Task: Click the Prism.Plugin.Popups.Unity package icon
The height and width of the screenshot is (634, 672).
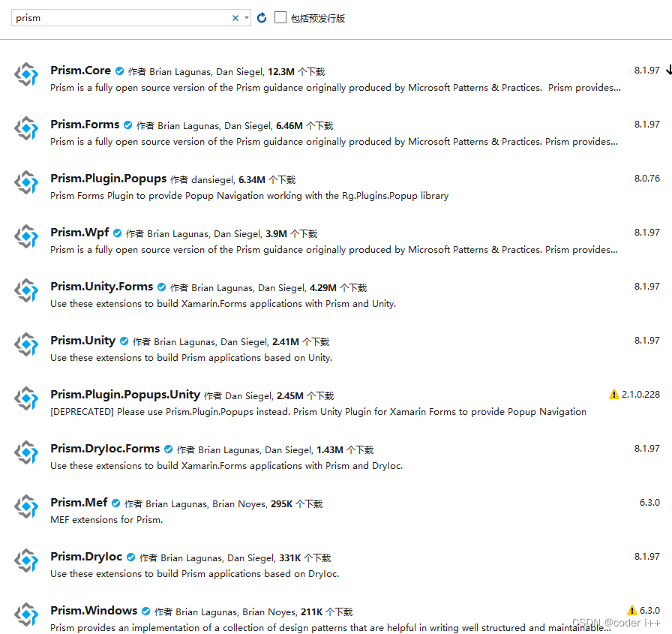Action: 26,398
